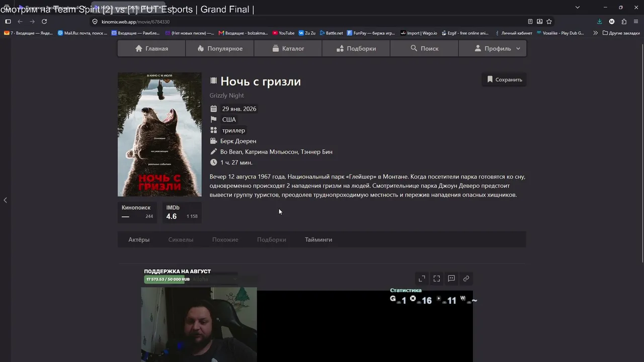Open the Популярное tab
Viewport: 644px width, 362px height.
(x=220, y=48)
